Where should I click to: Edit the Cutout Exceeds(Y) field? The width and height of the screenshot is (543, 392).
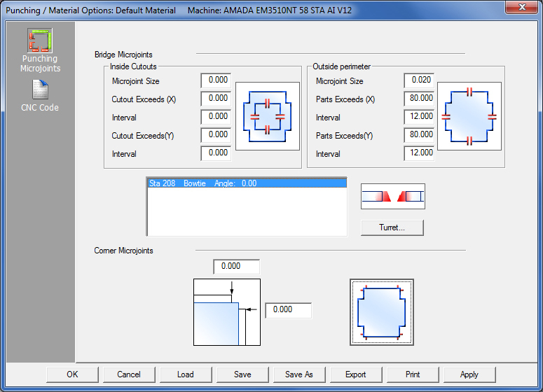click(216, 135)
